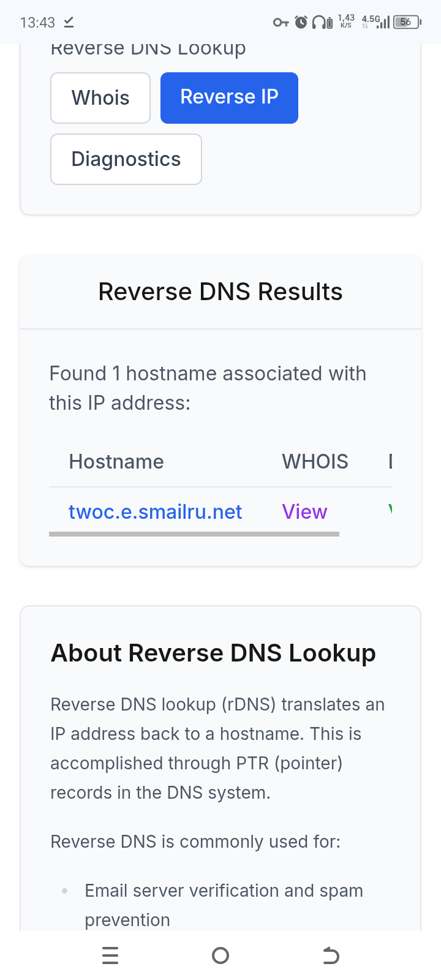441x980 pixels.
Task: Open the twoc.e.smailru.net hostname link
Action: 155,511
